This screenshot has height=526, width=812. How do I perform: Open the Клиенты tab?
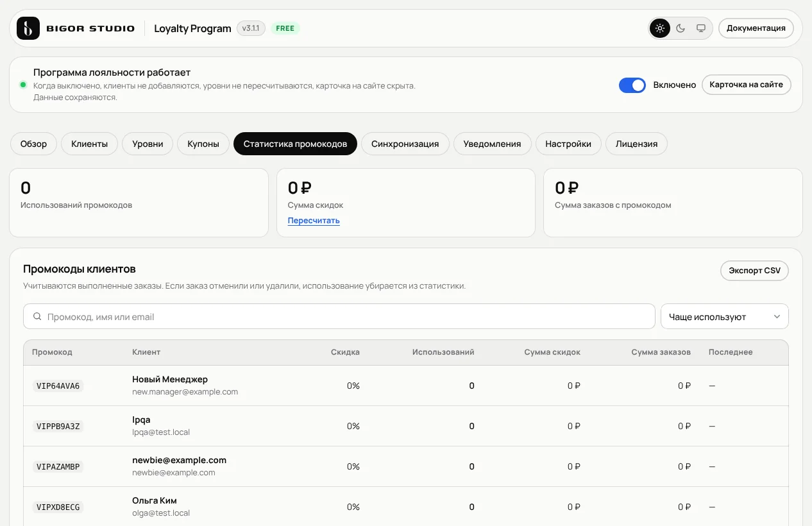tap(89, 144)
